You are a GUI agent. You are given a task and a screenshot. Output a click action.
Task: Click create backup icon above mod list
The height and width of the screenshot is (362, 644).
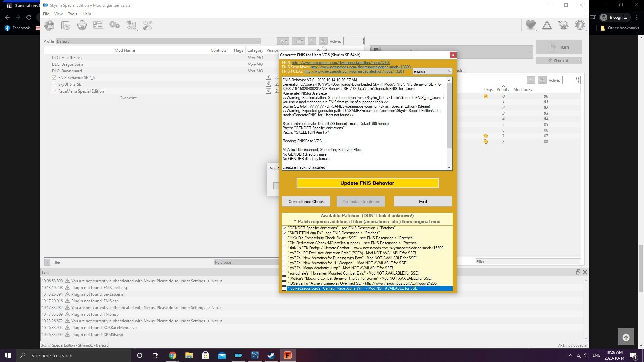[323, 41]
